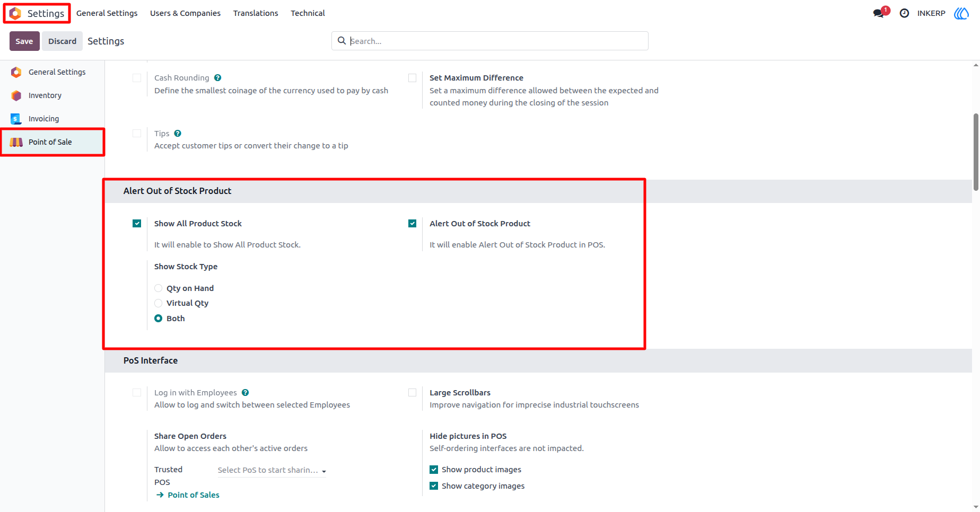Viewport: 980px width, 512px height.
Task: Open the Technical menu
Action: 308,13
